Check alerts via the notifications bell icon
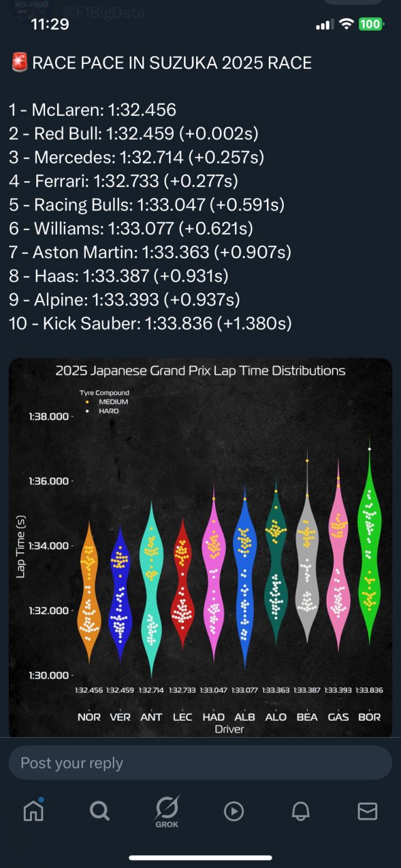The width and height of the screenshot is (401, 868). click(x=300, y=811)
